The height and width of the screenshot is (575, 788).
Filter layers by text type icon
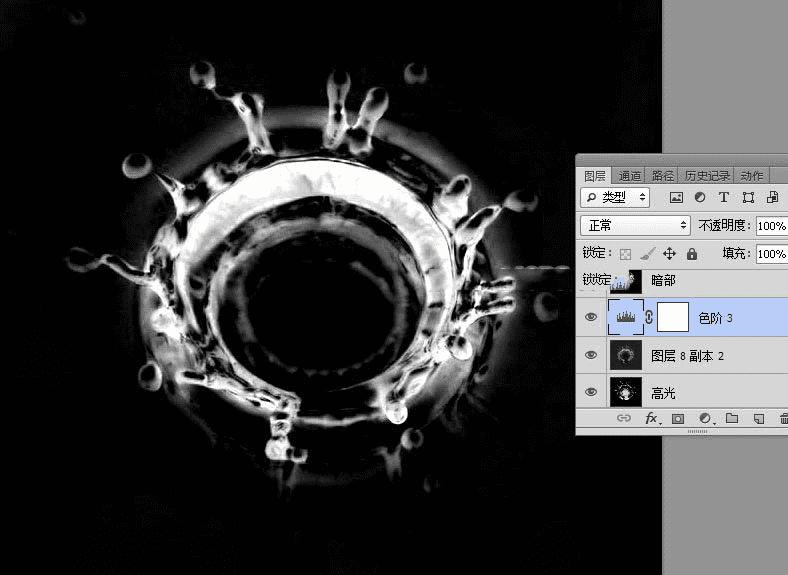tap(724, 198)
